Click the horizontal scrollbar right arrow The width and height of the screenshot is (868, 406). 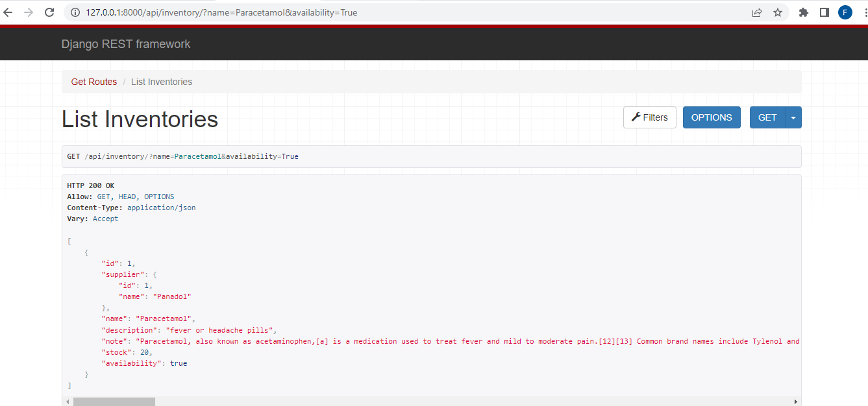click(797, 401)
